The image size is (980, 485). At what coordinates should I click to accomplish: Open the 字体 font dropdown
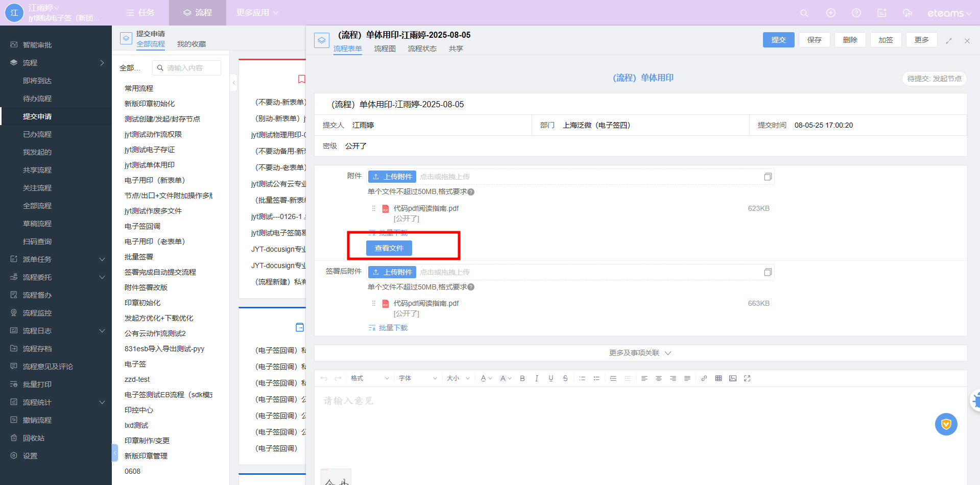(417, 378)
